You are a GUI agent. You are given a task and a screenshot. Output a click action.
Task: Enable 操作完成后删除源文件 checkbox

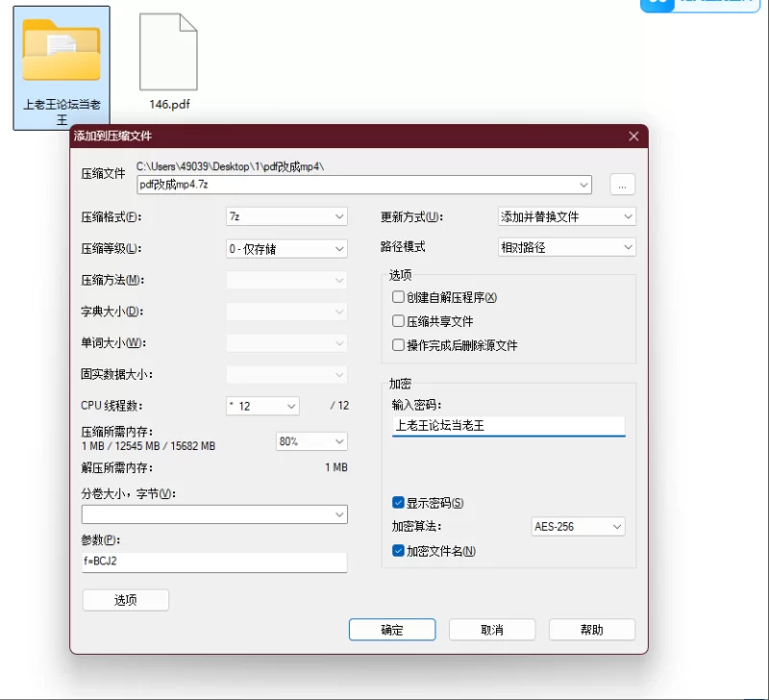pyautogui.click(x=398, y=345)
